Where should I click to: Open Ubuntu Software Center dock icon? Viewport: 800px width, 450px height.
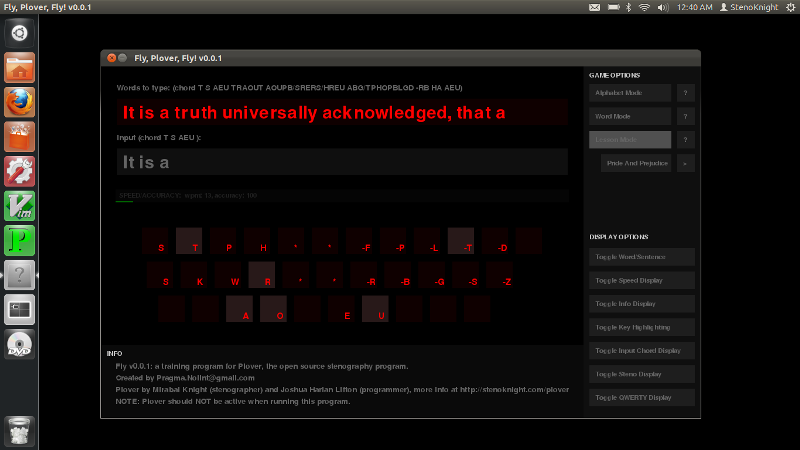click(x=19, y=137)
